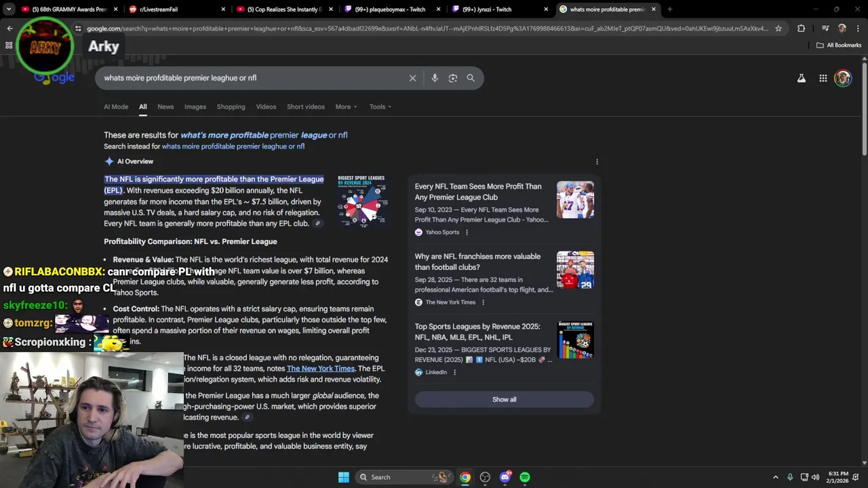
Task: Go back with browser back arrow
Action: tap(9, 28)
